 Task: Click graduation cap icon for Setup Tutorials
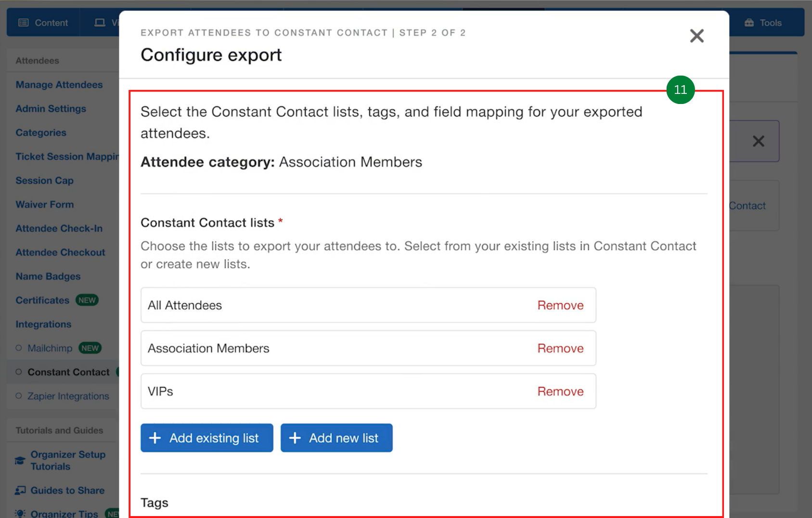pyautogui.click(x=20, y=461)
